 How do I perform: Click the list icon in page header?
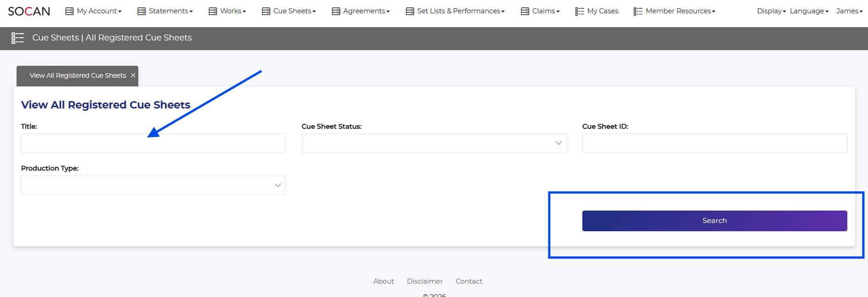pyautogui.click(x=17, y=38)
